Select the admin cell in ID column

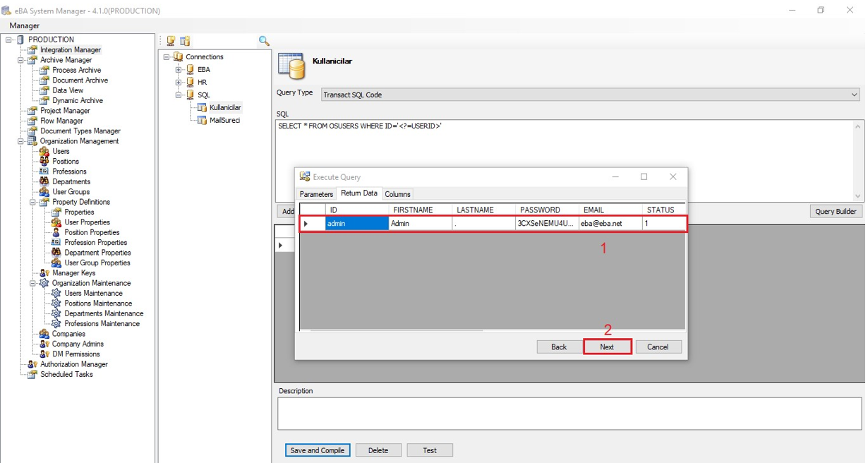point(356,224)
